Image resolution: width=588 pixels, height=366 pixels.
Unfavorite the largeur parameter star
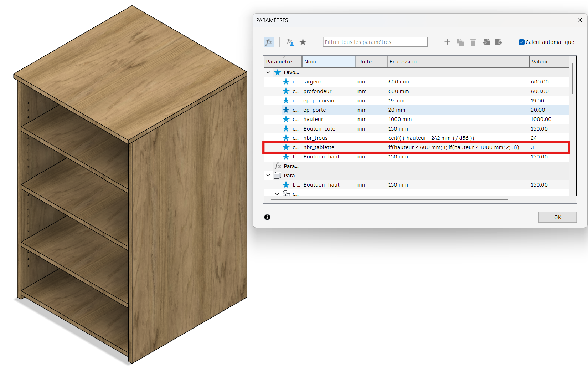coord(286,82)
